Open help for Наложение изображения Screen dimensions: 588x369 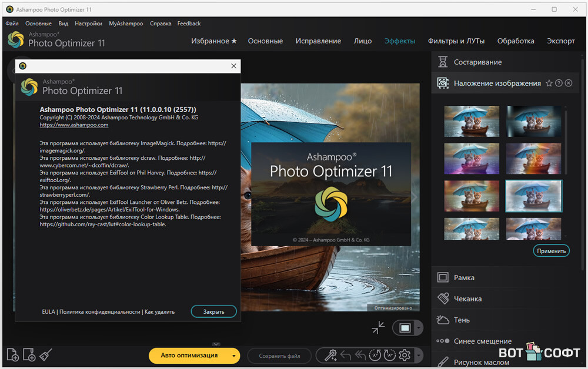pos(559,83)
